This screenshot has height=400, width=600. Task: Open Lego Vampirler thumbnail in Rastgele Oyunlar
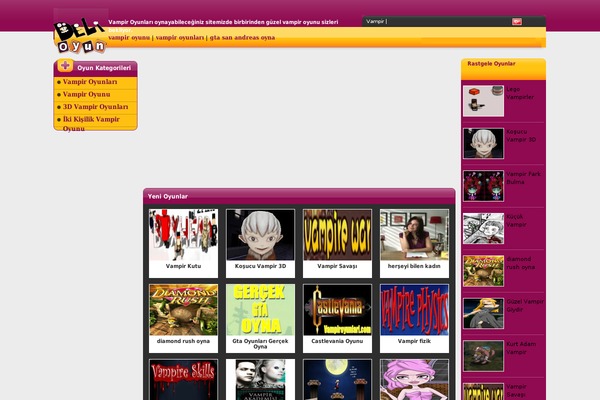483,101
